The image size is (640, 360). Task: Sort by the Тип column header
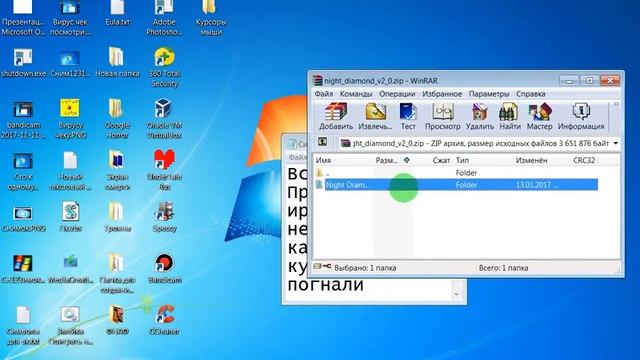pyautogui.click(x=462, y=160)
